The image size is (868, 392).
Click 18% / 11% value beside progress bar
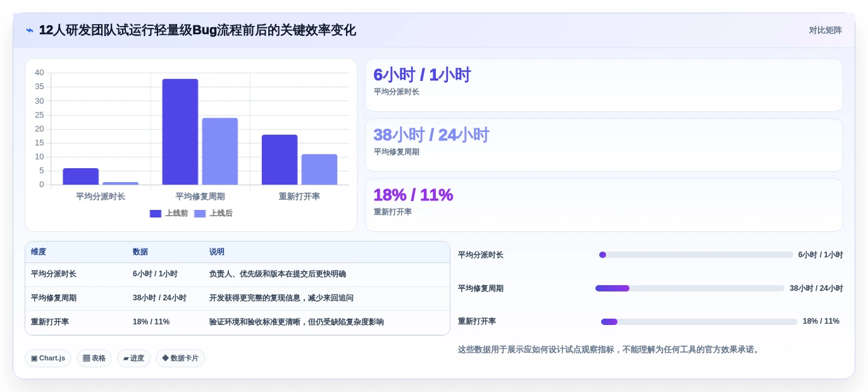coord(821,321)
